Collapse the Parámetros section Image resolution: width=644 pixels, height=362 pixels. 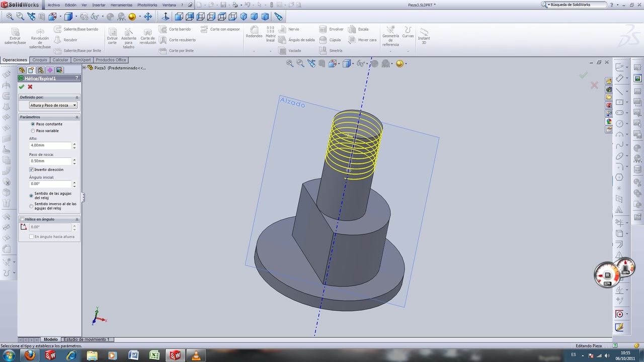[x=77, y=117]
